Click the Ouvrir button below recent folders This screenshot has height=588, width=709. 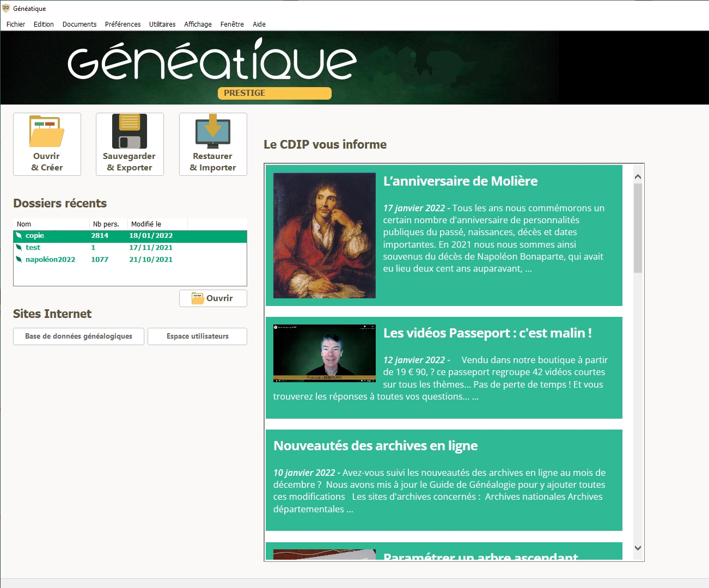tap(213, 298)
